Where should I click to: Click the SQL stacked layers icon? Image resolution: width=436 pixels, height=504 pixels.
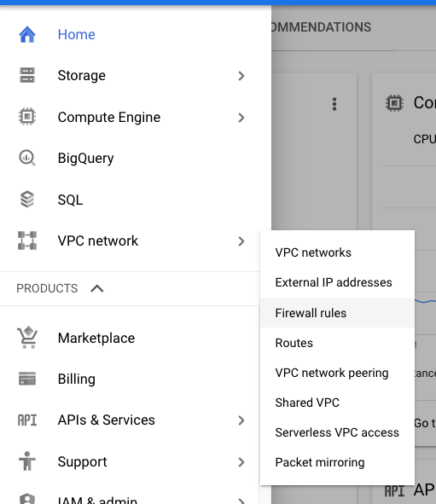pos(27,200)
